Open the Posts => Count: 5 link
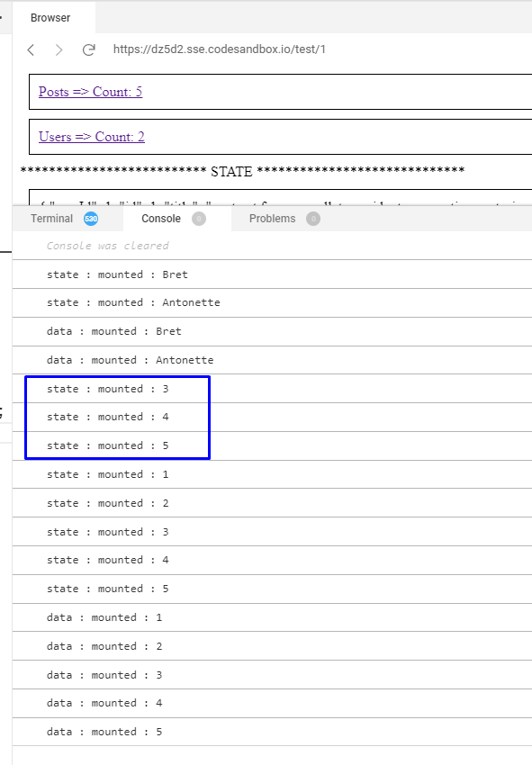Screen dimensions: 532x765 [90, 92]
